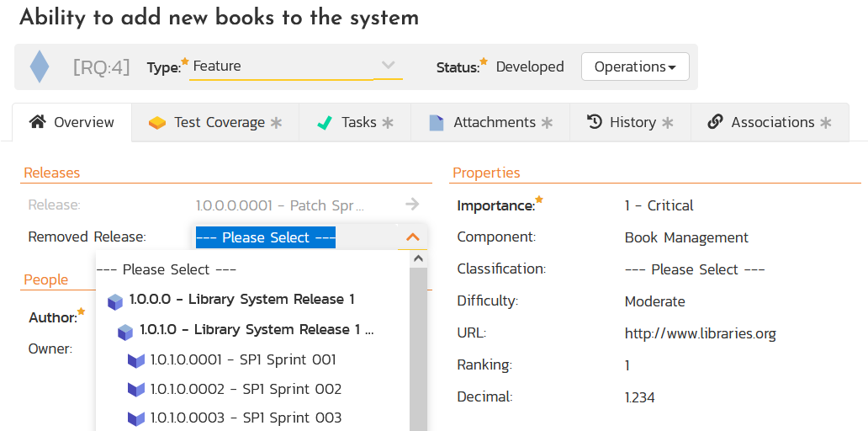Image resolution: width=868 pixels, height=431 pixels.
Task: Click the URL field http://www.libraries.org
Action: (700, 333)
